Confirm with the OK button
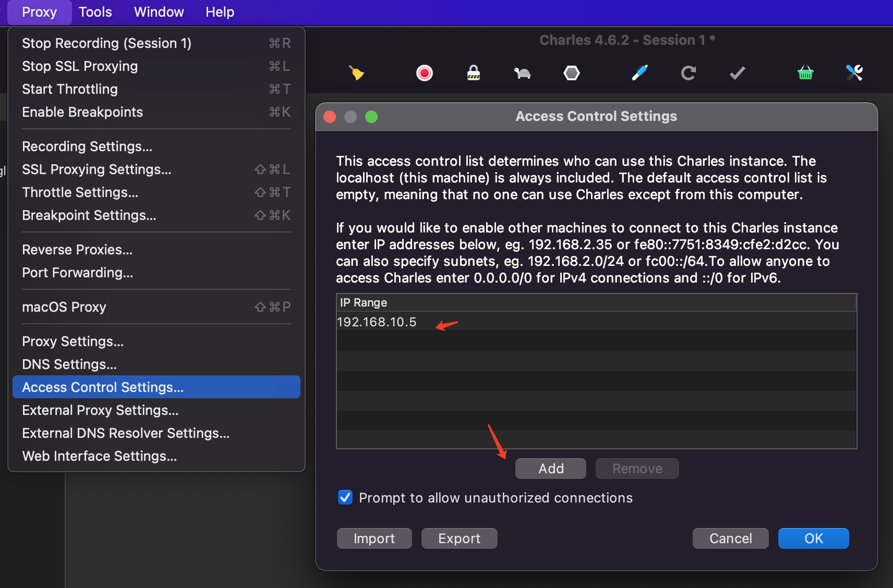 (x=814, y=538)
